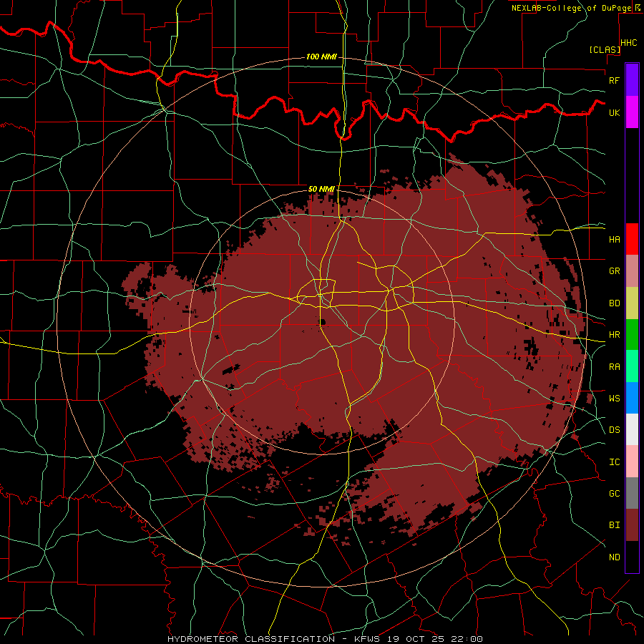Click the DS legend label
The image size is (644, 644).
pyautogui.click(x=615, y=430)
